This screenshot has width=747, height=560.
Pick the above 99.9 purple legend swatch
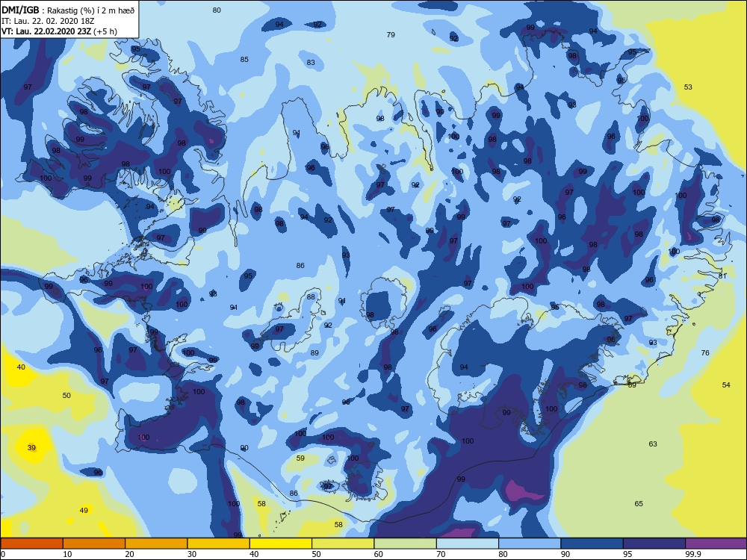tap(716, 544)
